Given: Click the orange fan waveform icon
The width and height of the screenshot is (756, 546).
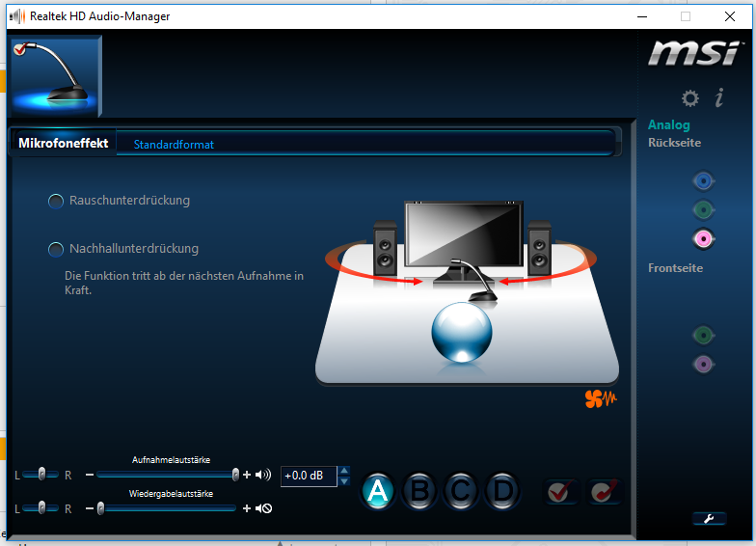Looking at the screenshot, I should point(600,399).
